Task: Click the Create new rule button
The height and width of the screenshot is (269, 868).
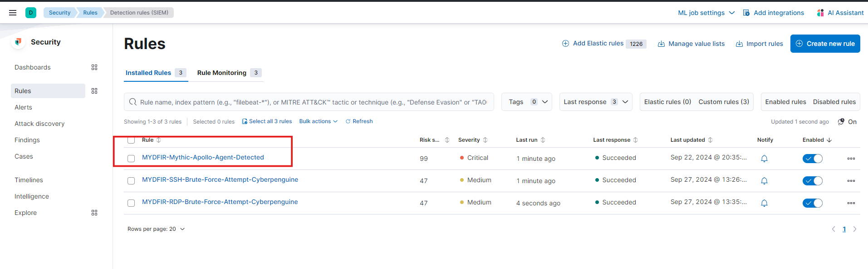Action: tap(825, 44)
